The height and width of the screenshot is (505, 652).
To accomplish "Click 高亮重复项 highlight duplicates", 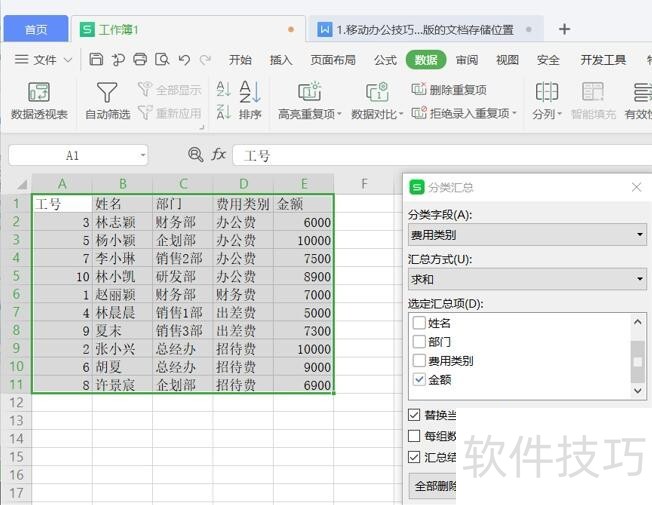I will (309, 101).
